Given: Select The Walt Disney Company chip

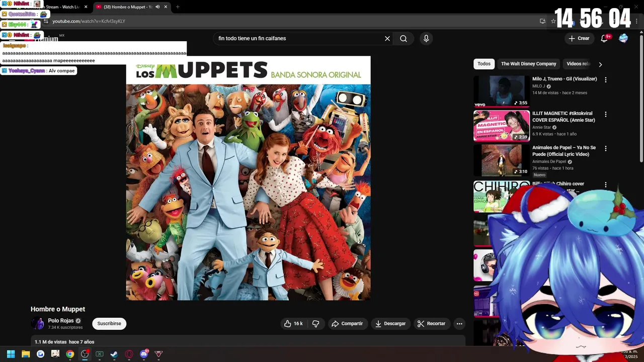Looking at the screenshot, I should (528, 64).
